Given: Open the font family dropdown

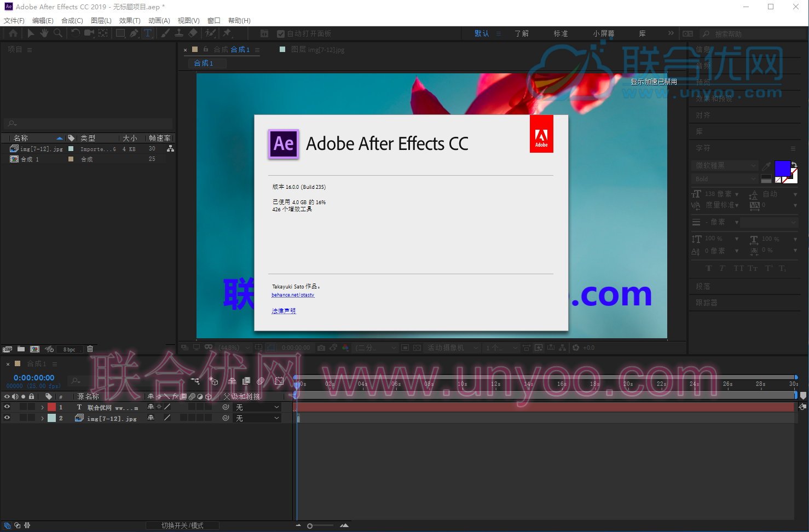Looking at the screenshot, I should coord(725,165).
